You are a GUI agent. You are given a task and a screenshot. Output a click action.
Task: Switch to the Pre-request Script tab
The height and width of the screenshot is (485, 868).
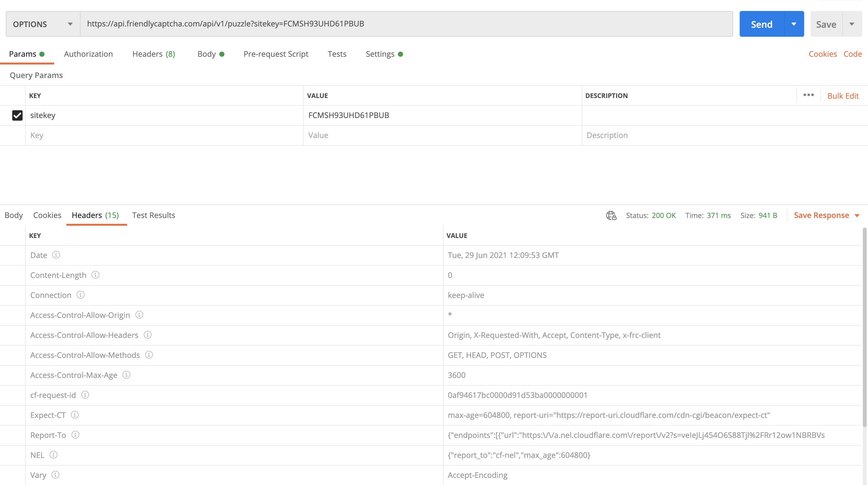pyautogui.click(x=276, y=54)
